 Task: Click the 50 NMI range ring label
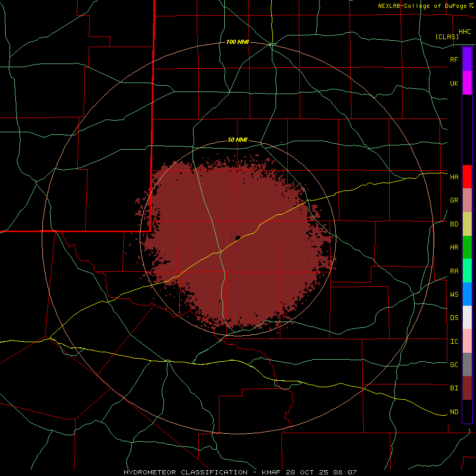coord(237,140)
